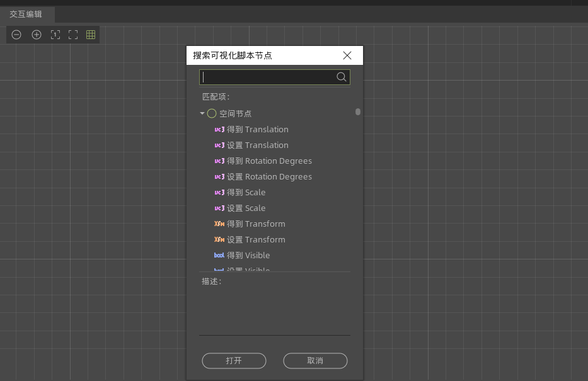This screenshot has height=381, width=588.
Task: Click the circle icon next to 空间节点
Action: [212, 113]
